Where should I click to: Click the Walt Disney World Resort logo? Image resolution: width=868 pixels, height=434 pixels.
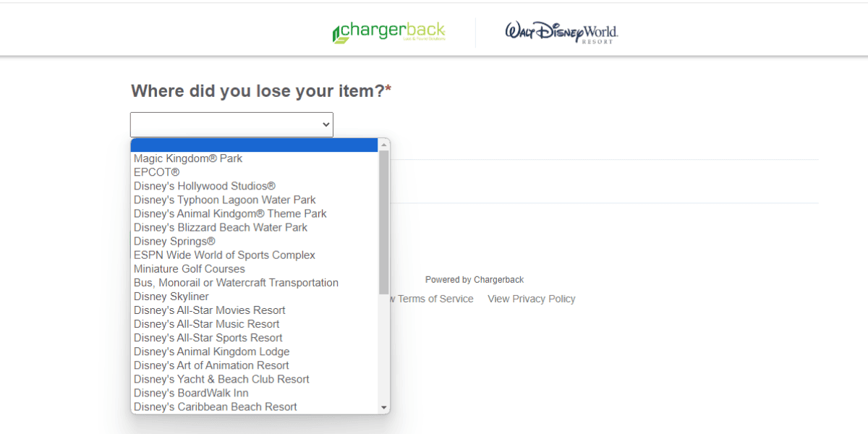pos(561,33)
